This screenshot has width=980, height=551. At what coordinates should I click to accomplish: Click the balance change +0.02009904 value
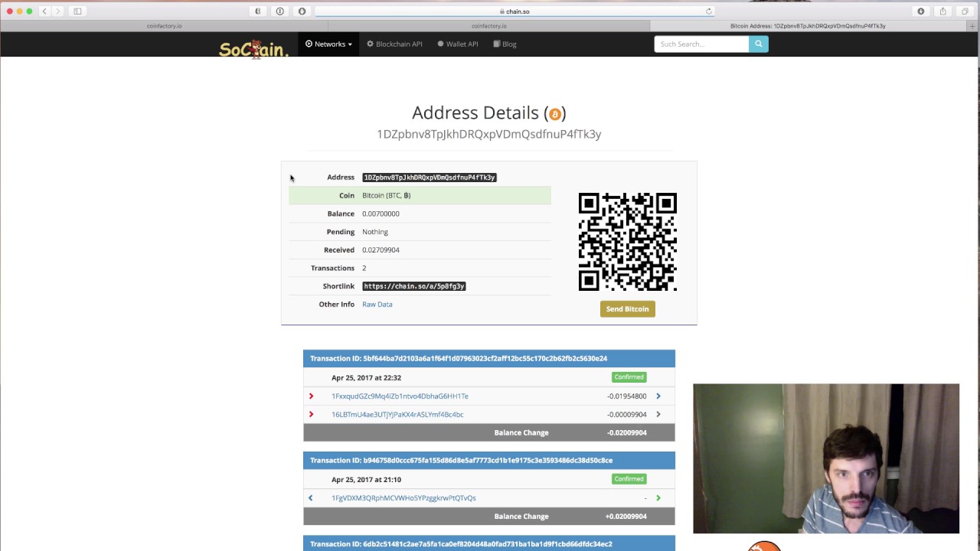tap(626, 517)
